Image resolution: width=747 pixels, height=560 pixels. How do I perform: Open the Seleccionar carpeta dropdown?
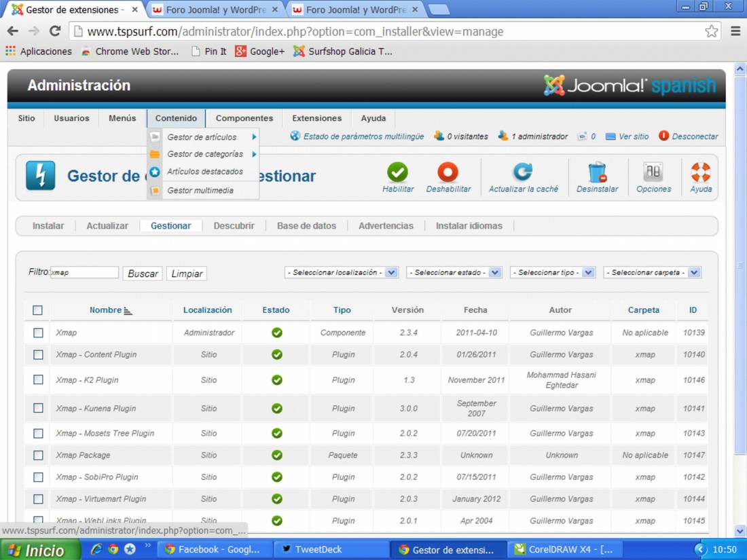coord(652,272)
